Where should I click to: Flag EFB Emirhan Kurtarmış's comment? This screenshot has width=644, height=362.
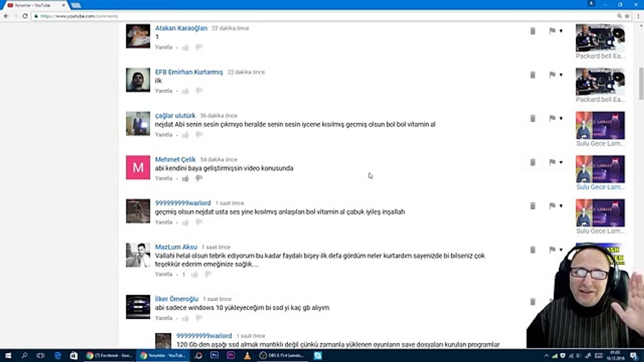point(552,75)
